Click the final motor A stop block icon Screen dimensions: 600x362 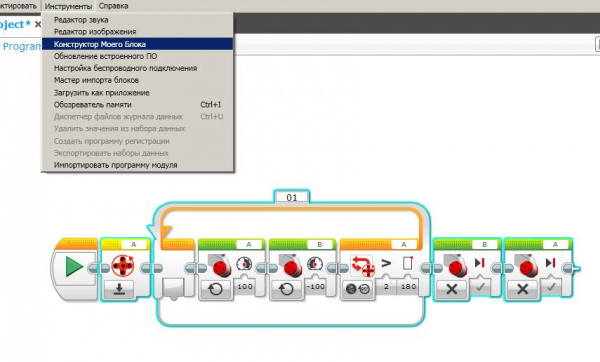pos(527,265)
